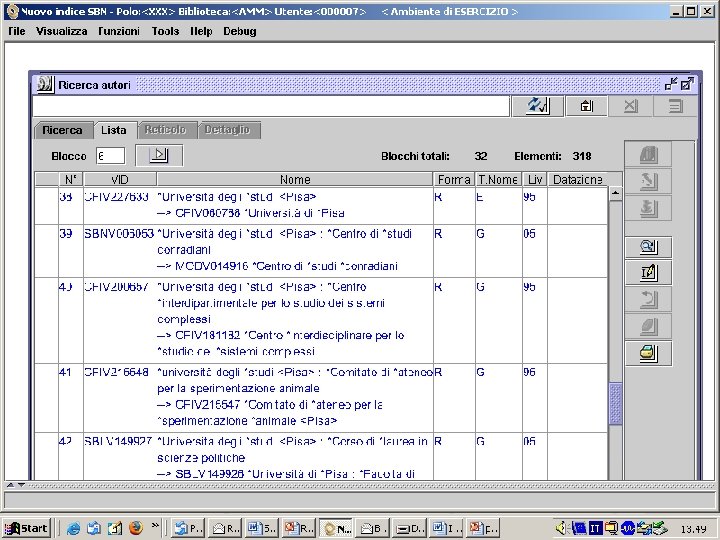Click the volume speaker tray icon
Screen dimensions: 720x540
pos(561,529)
